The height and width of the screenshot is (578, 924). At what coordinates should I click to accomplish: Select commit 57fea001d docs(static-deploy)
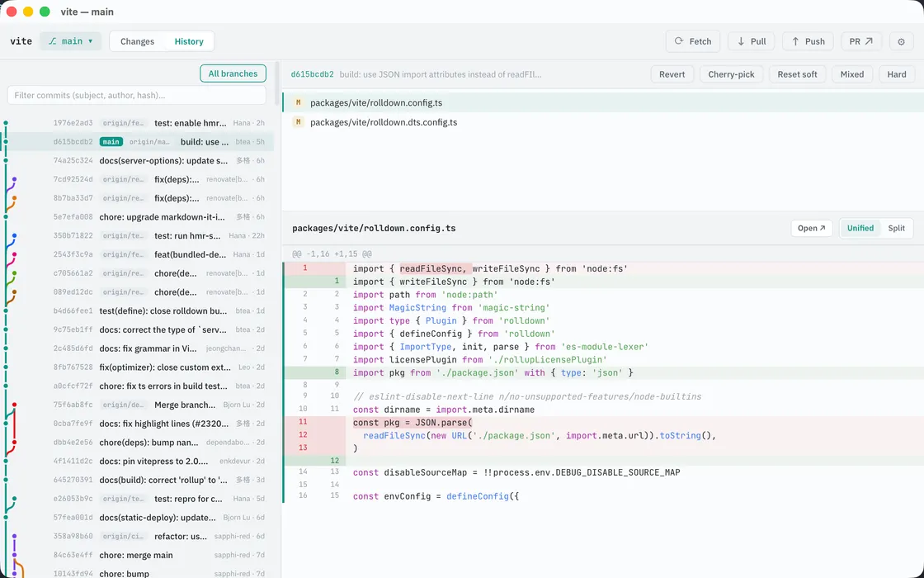point(137,517)
